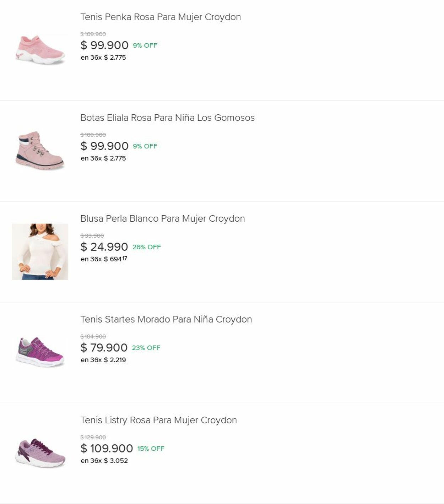
Task: Click the white blouse model thumbnail
Action: coord(40,251)
